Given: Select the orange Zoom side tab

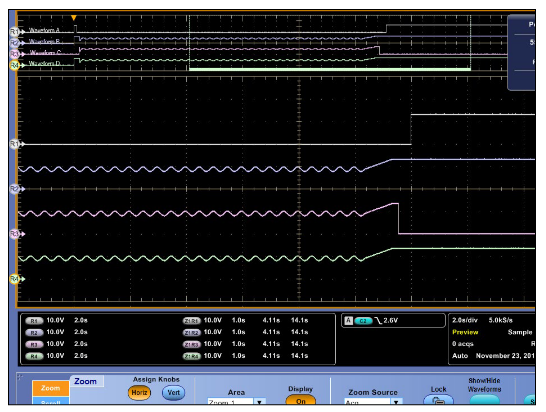Looking at the screenshot, I should click(50, 388).
